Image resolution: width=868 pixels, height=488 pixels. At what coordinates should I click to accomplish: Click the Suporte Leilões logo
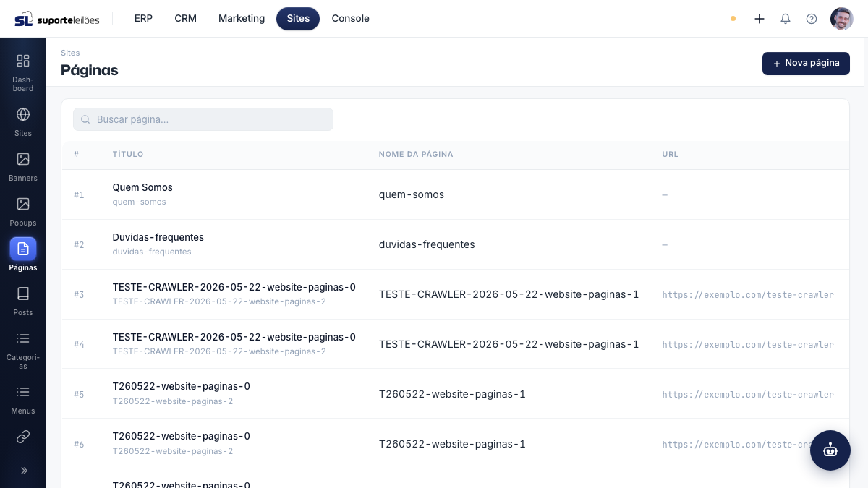[57, 19]
